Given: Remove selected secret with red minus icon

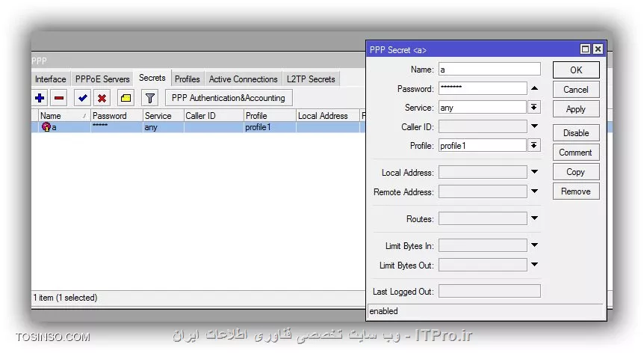Looking at the screenshot, I should click(59, 98).
